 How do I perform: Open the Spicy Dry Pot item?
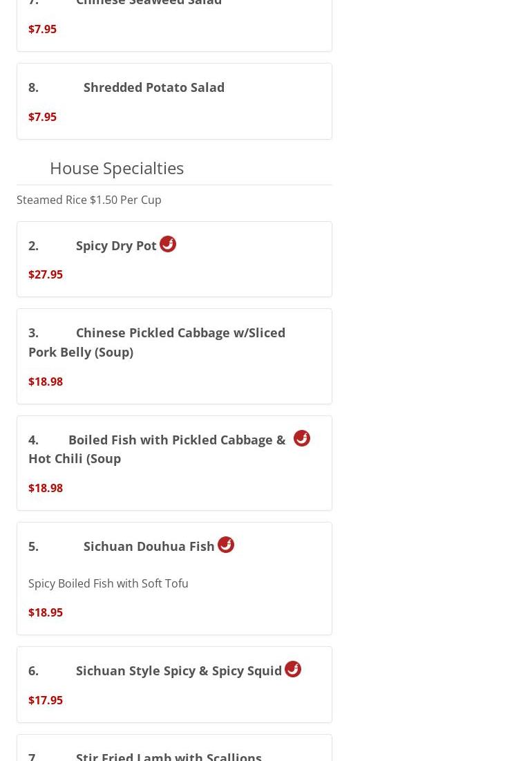tap(174, 259)
